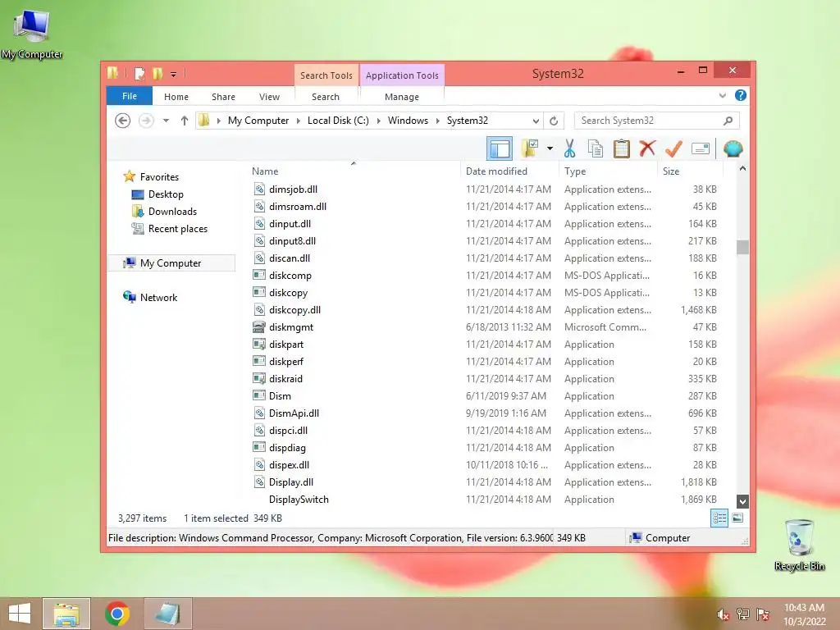The width and height of the screenshot is (840, 630).
Task: Click the scroll-down arrow of file list
Action: [x=742, y=501]
